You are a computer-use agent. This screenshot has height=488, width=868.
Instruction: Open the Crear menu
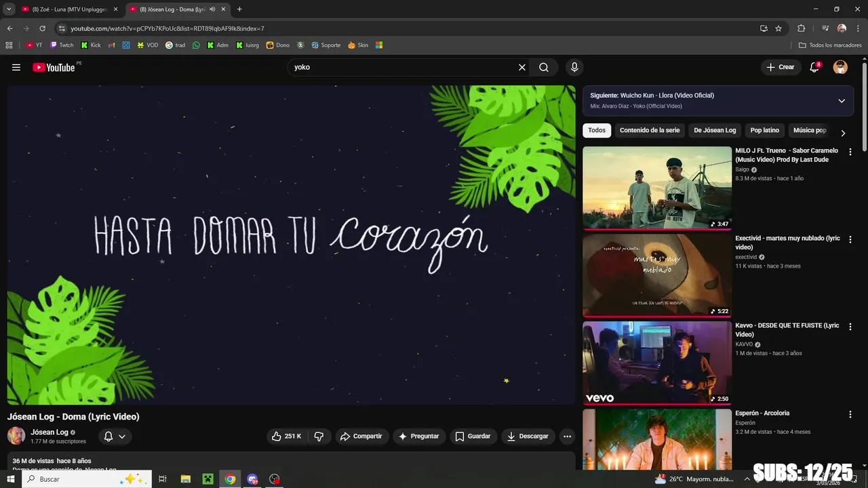point(780,67)
